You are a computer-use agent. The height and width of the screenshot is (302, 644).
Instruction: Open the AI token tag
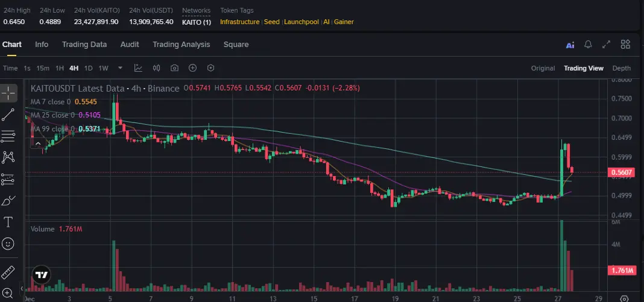[326, 22]
